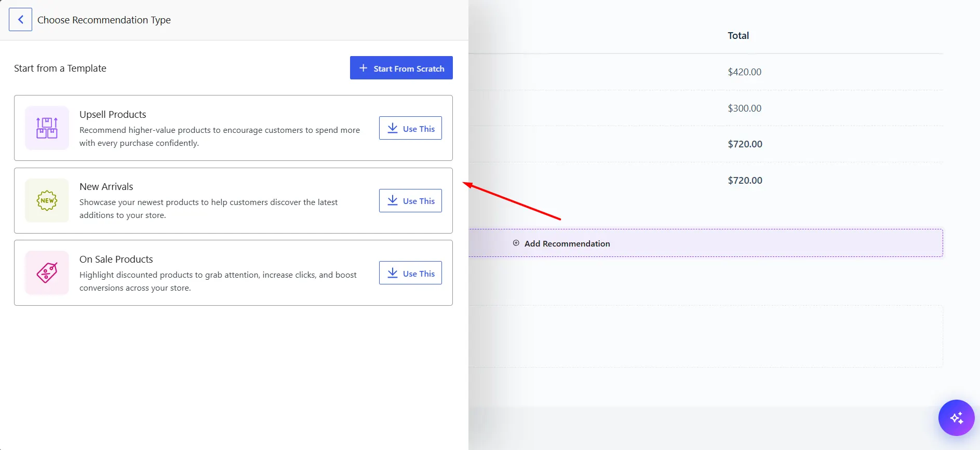Select the On Sale Products title
This screenshot has width=980, height=450.
coord(116,259)
